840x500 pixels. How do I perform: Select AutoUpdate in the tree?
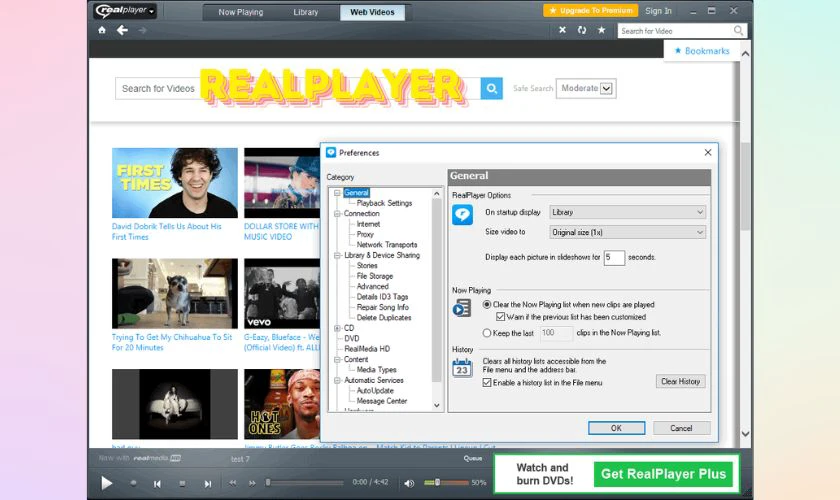tap(375, 390)
